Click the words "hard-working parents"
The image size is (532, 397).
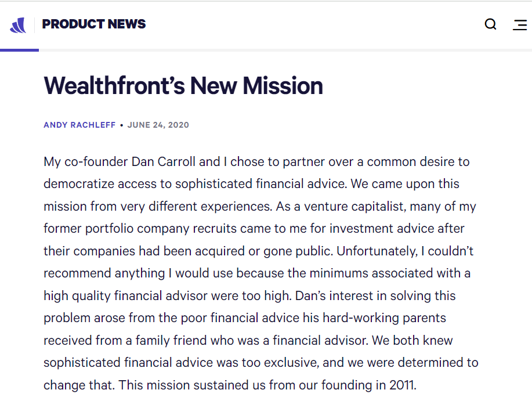(385, 318)
